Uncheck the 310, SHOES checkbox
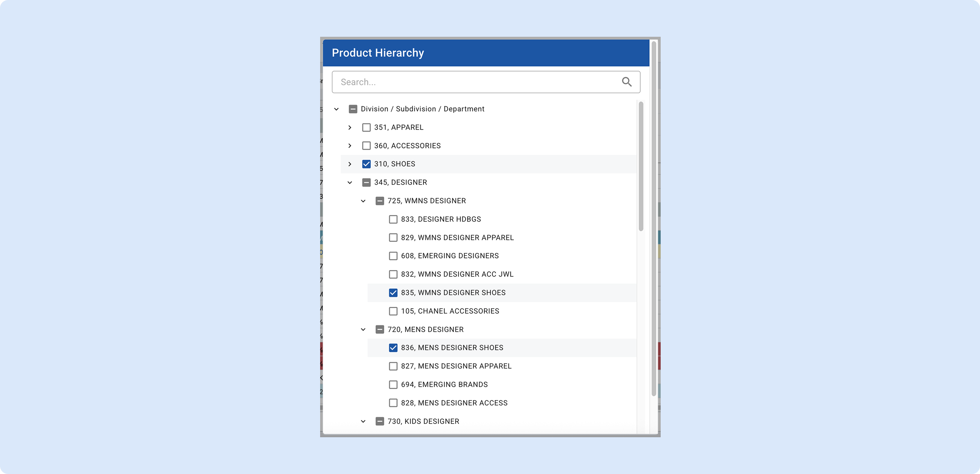The height and width of the screenshot is (474, 980). 366,164
